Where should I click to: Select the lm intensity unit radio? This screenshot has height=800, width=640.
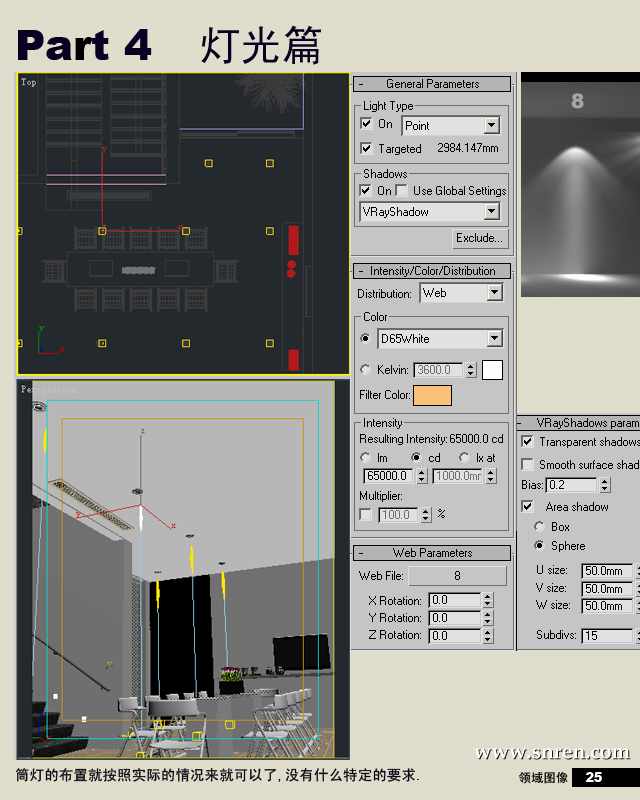(x=365, y=457)
